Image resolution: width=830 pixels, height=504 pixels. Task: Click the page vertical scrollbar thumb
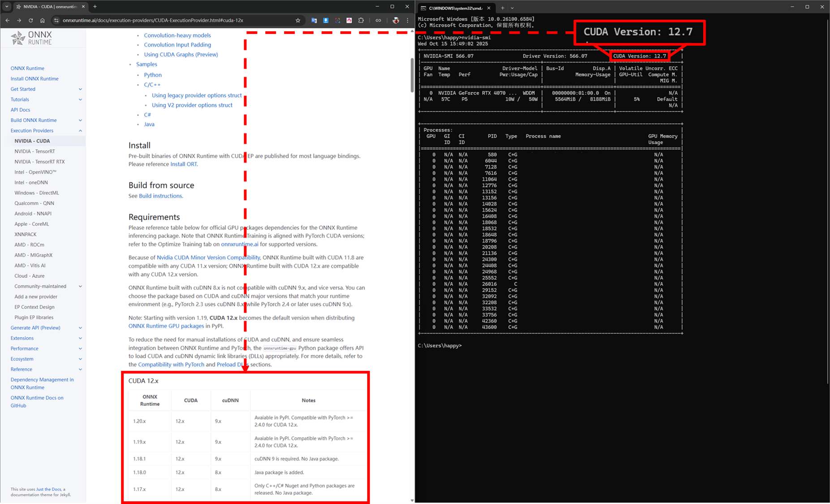[x=412, y=75]
